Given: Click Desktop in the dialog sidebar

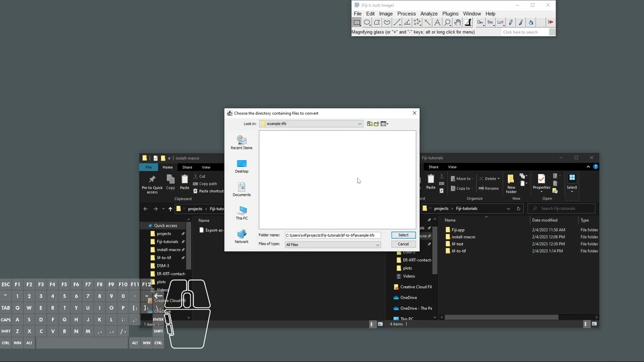Looking at the screenshot, I should (242, 166).
